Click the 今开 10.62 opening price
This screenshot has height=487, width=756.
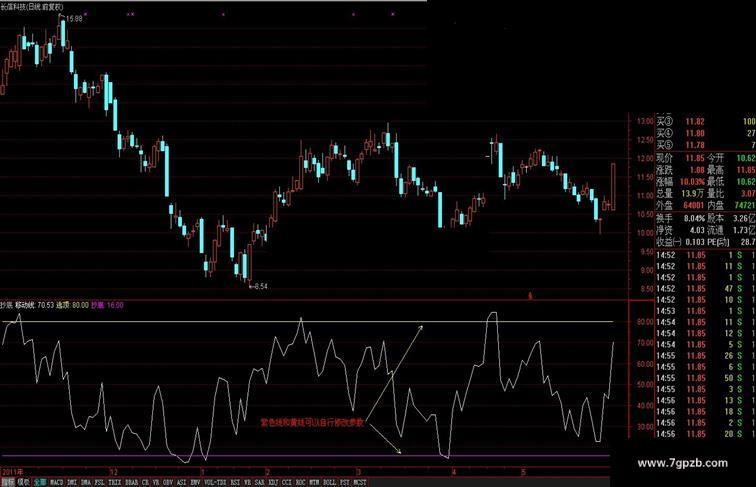[x=731, y=158]
